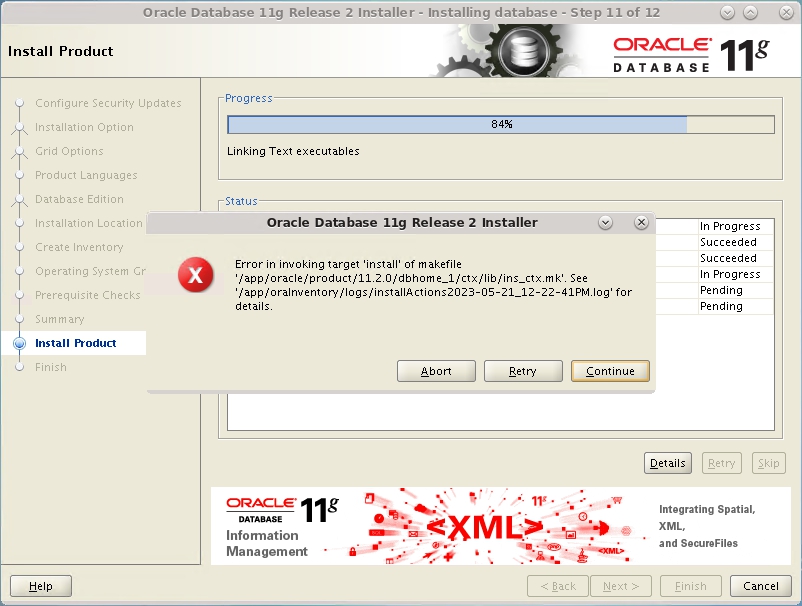Select Install Product step in sidebar
The height and width of the screenshot is (606, 802).
coord(75,343)
